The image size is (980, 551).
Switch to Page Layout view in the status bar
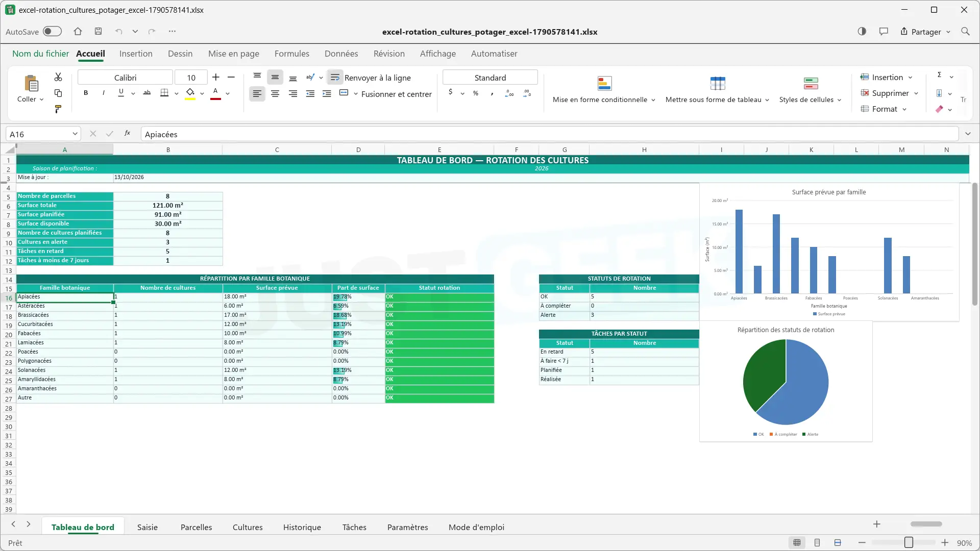pos(817,543)
